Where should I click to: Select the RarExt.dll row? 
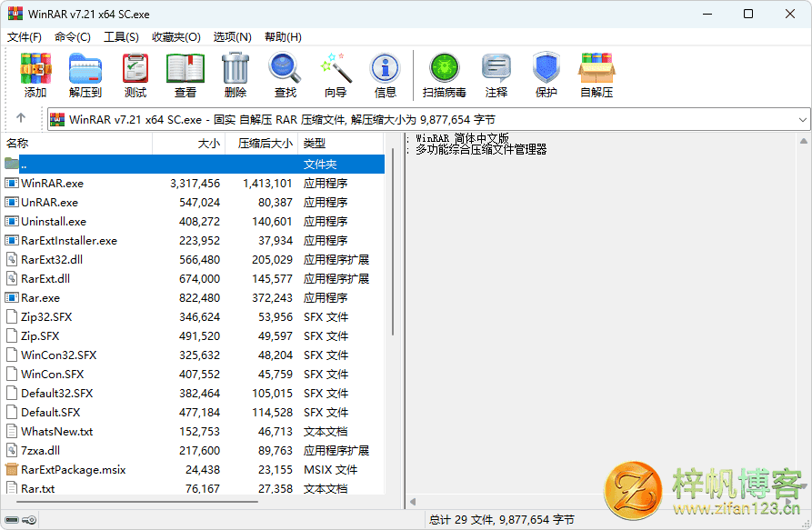(195, 278)
